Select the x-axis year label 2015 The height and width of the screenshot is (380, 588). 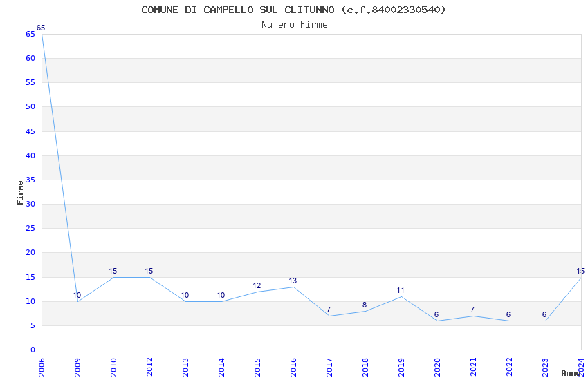coord(257,368)
